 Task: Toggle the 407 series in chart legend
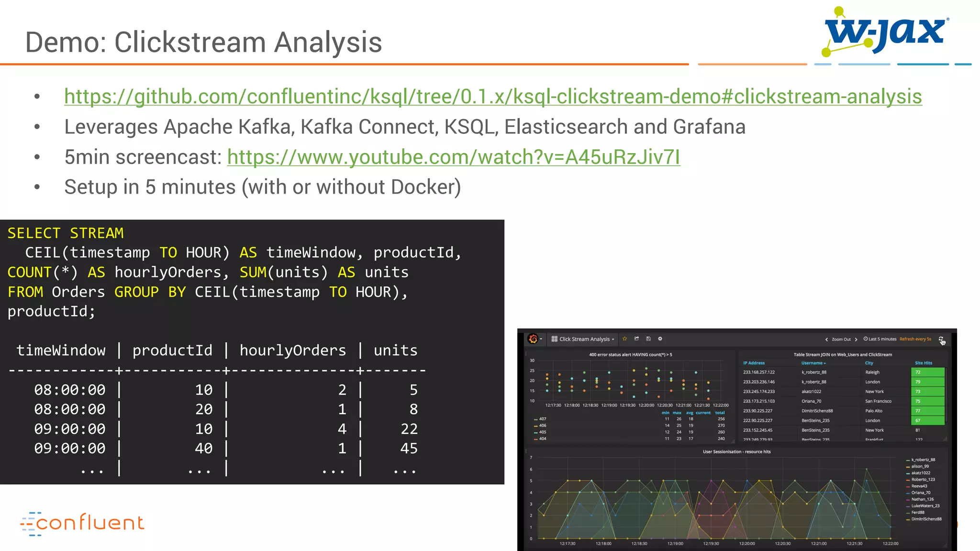pos(542,419)
